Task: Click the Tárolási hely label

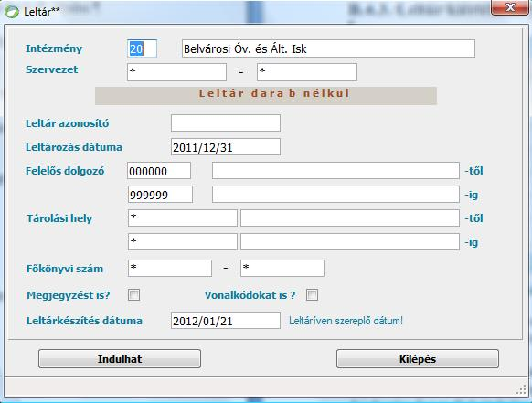Action: click(x=59, y=218)
